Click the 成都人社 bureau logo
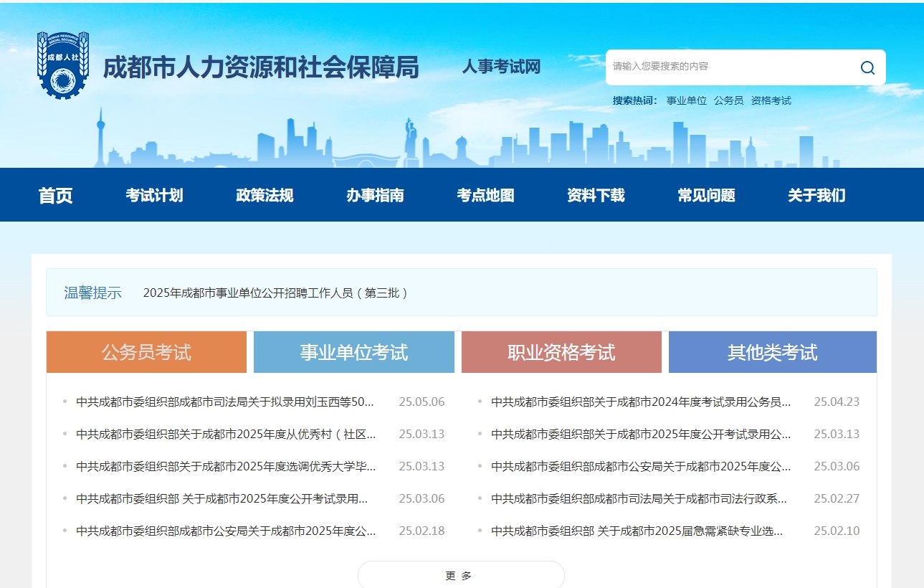The height and width of the screenshot is (588, 924). tap(63, 63)
